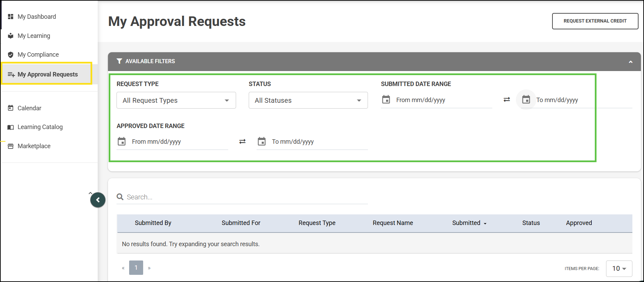Open the Marketplace sidebar item
The image size is (644, 282).
point(34,146)
